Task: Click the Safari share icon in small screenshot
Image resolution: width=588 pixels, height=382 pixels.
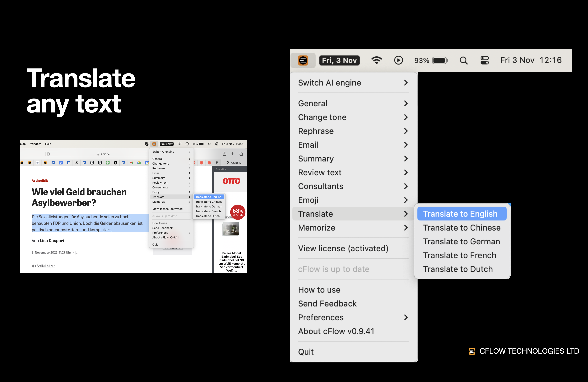Action: (225, 154)
